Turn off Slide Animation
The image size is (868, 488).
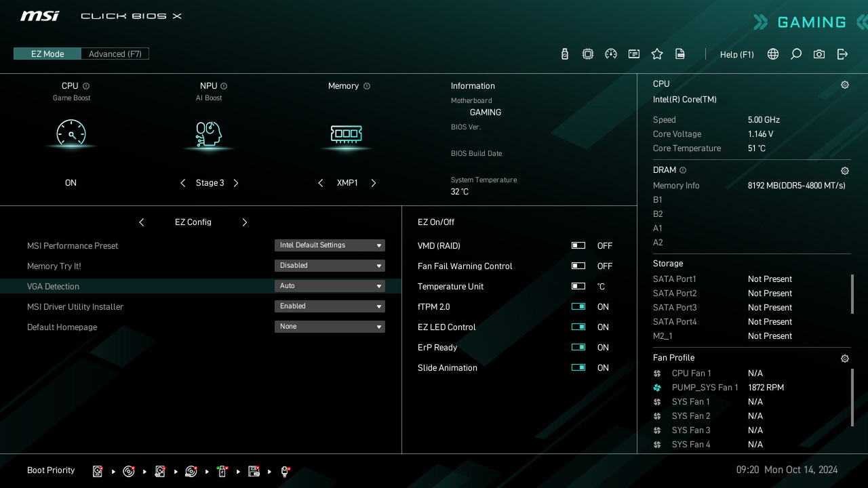pyautogui.click(x=578, y=367)
